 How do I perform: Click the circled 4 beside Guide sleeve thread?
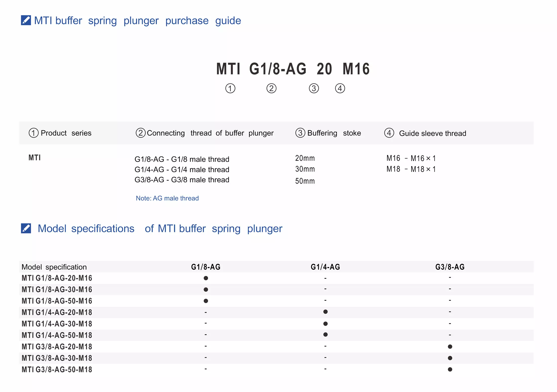(389, 133)
